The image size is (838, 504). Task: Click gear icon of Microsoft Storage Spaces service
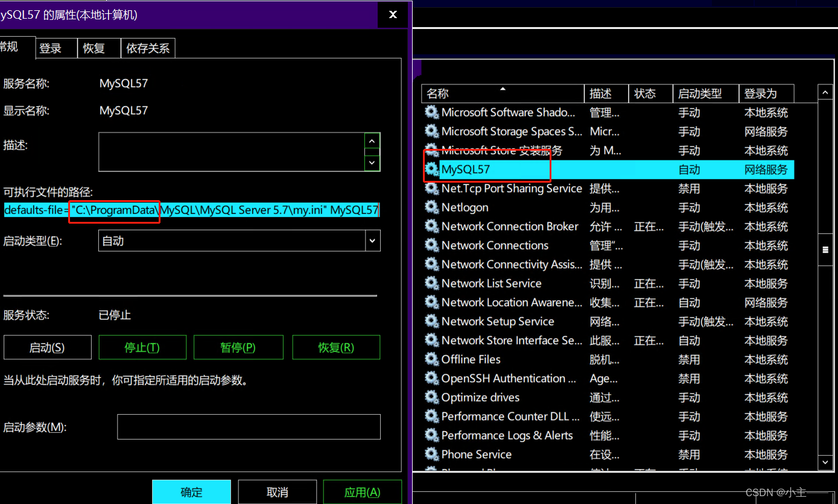431,131
